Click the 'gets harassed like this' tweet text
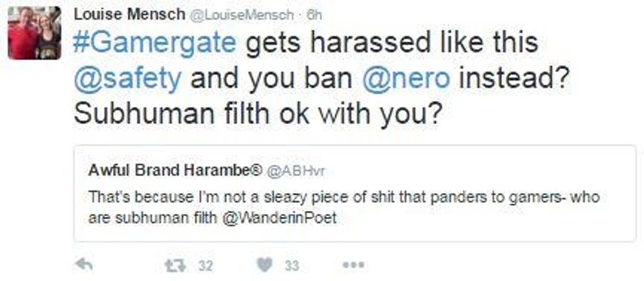This screenshot has height=281, width=644. [392, 43]
